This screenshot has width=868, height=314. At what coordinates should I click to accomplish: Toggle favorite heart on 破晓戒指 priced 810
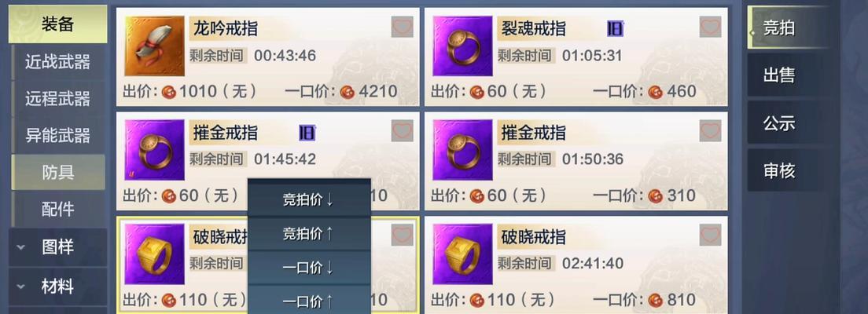[x=710, y=235]
